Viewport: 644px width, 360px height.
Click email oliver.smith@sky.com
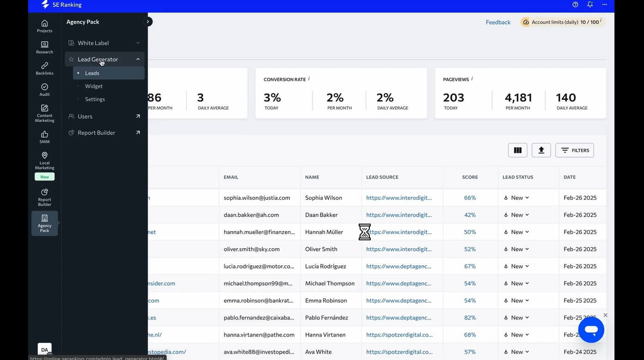(x=252, y=249)
